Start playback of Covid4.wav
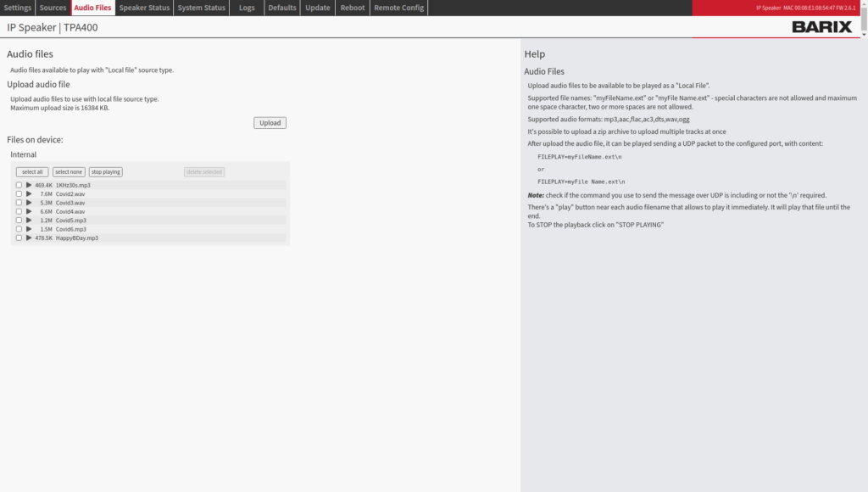 [x=29, y=211]
